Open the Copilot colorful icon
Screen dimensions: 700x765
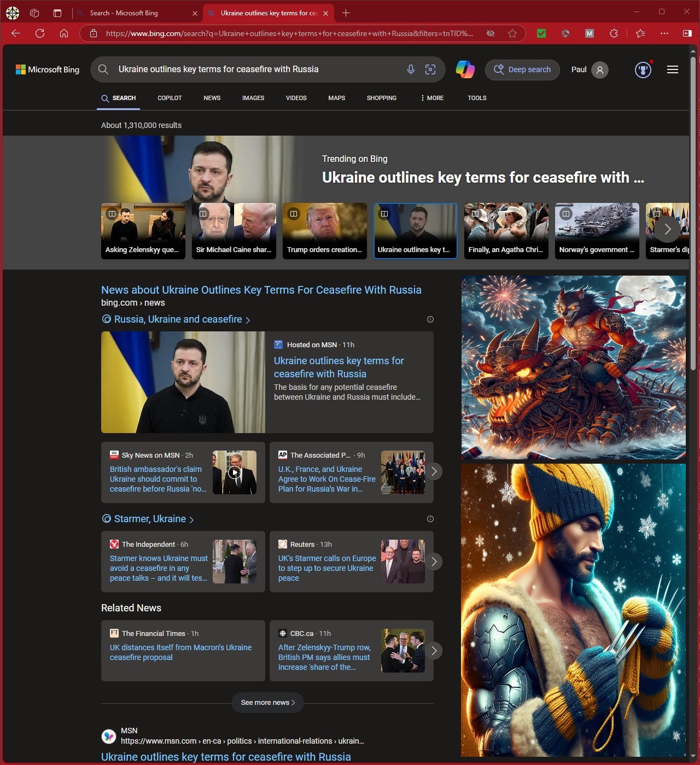465,69
